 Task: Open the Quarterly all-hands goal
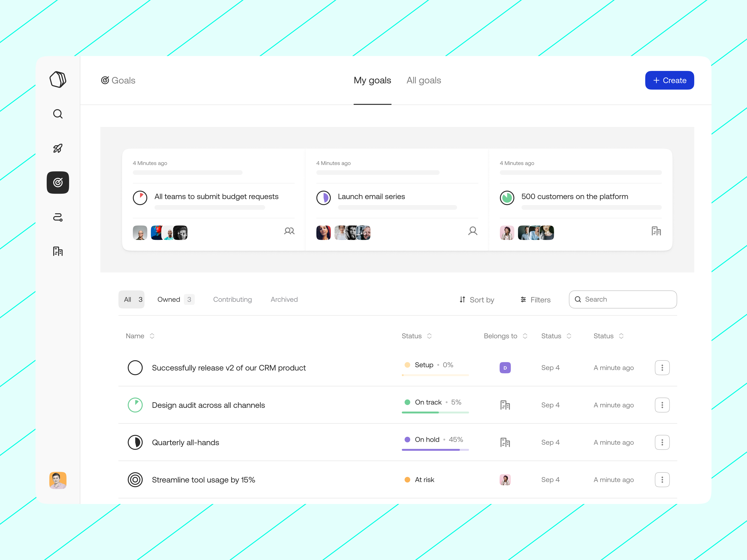185,443
